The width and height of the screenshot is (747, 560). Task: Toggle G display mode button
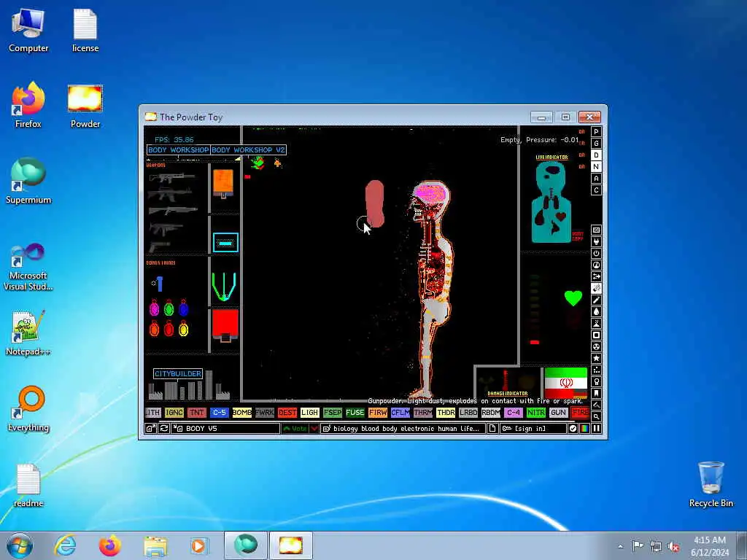click(596, 144)
